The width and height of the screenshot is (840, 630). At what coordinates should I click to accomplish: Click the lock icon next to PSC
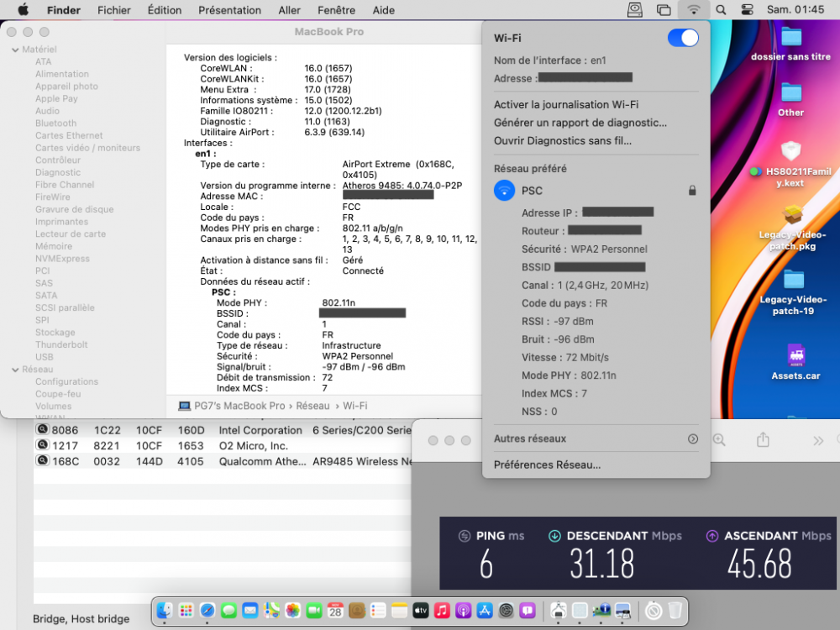pyautogui.click(x=692, y=191)
